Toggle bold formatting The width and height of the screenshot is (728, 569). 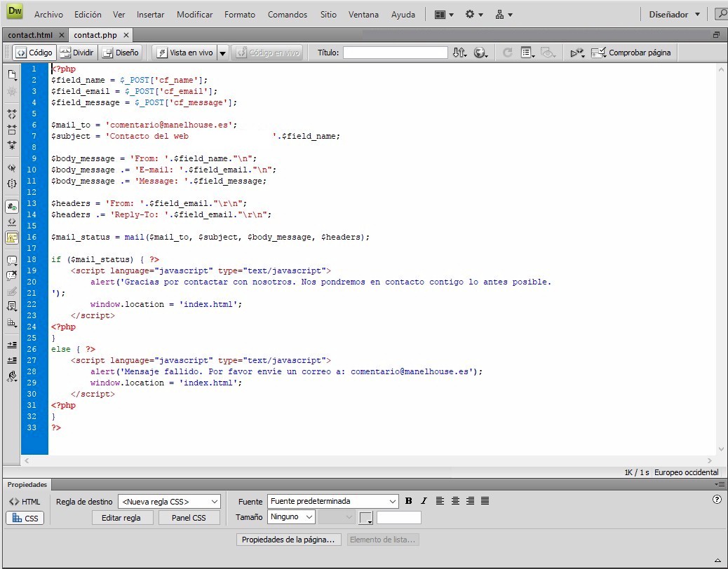pos(409,501)
